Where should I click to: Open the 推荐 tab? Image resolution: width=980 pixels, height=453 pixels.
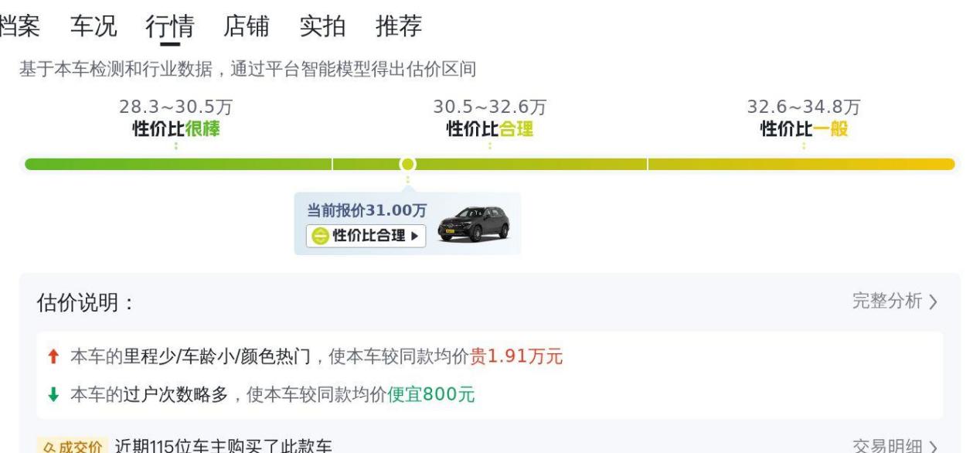click(399, 27)
